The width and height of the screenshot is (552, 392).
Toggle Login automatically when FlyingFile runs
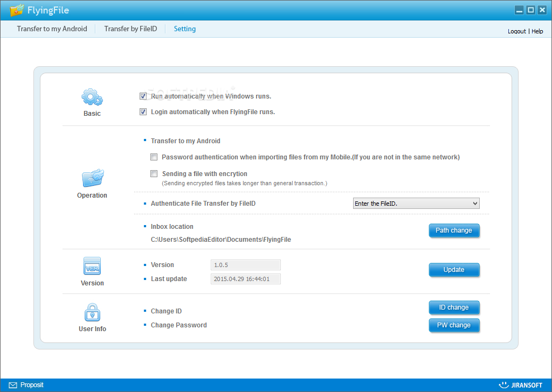(x=143, y=112)
